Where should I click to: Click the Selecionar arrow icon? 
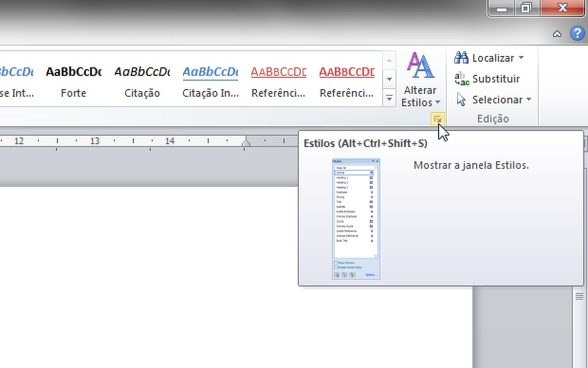461,99
